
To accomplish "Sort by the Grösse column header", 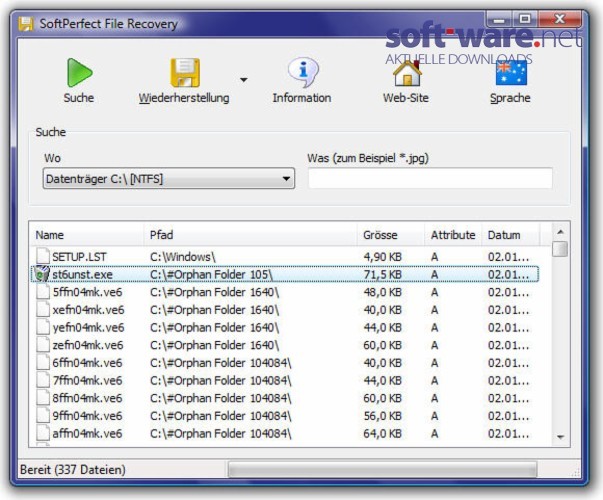I will point(391,235).
